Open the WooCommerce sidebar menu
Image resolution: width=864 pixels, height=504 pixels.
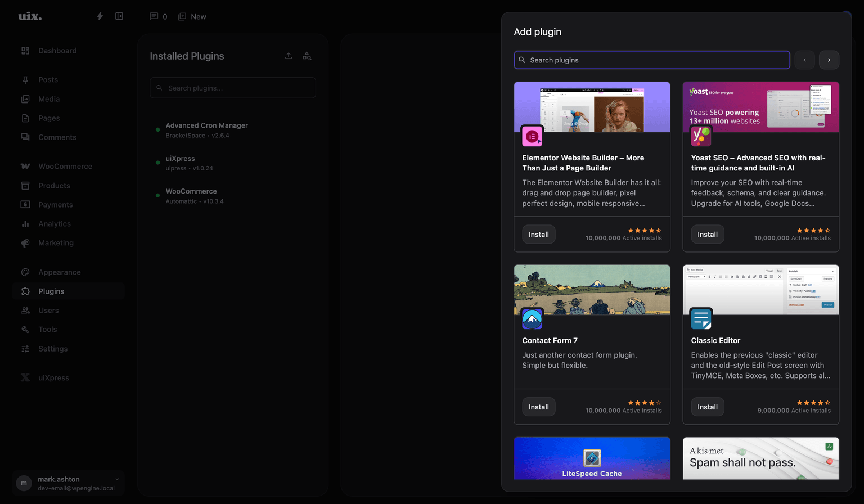pos(65,166)
